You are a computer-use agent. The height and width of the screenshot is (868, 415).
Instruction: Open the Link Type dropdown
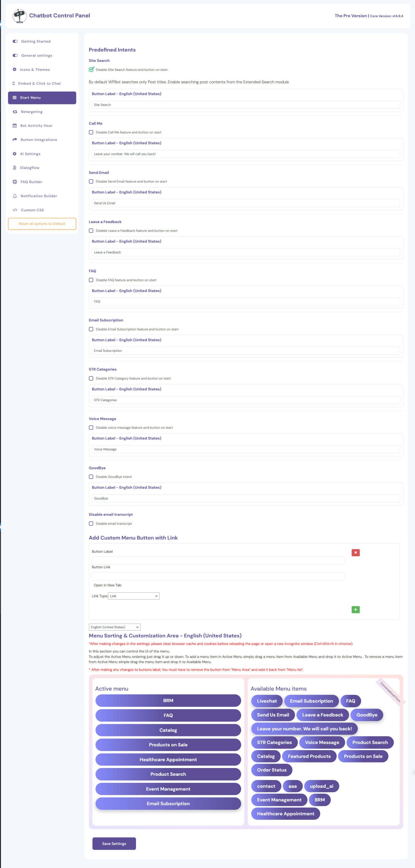pos(134,596)
